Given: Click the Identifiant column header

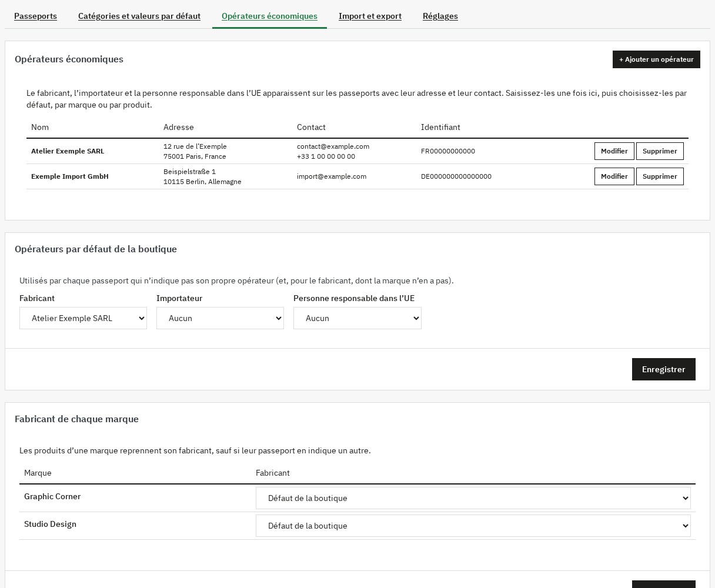Looking at the screenshot, I should click(440, 127).
